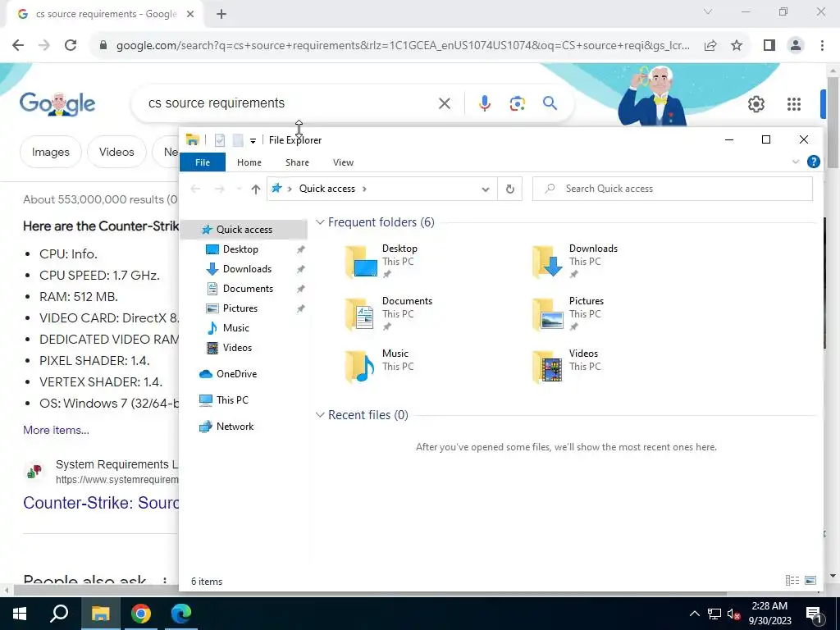Close the cs source requirements tab
The width and height of the screenshot is (840, 630).
click(190, 15)
